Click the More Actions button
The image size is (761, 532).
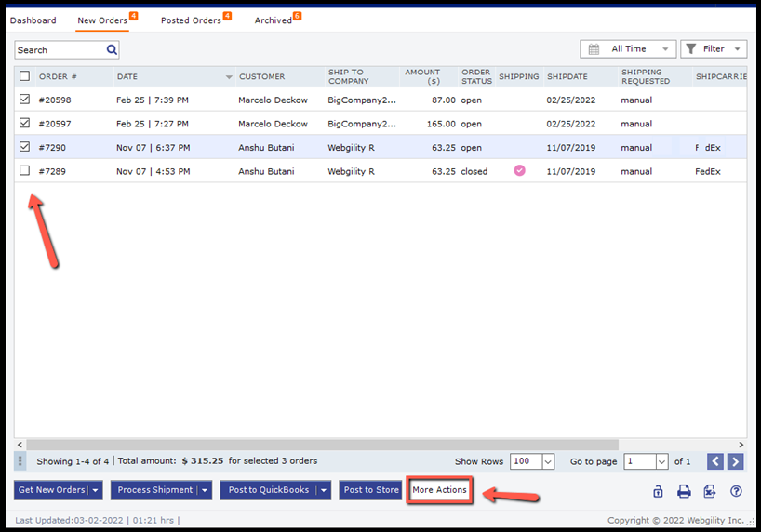[x=440, y=490]
